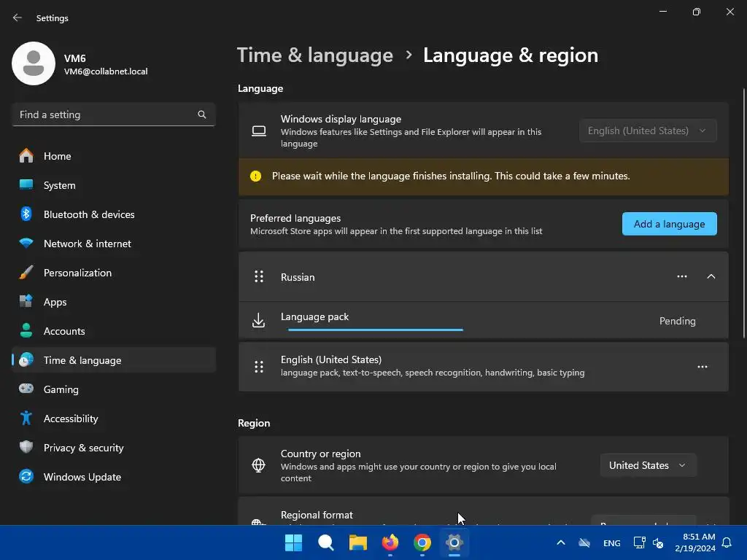This screenshot has height=560, width=747.
Task: Collapse the Russian language details
Action: pyautogui.click(x=711, y=276)
